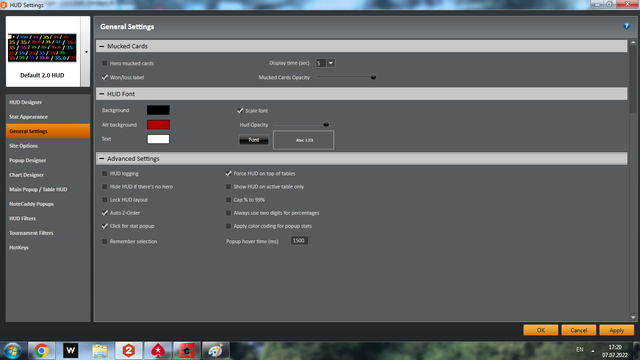Viewport: 640px width, 360px height.
Task: Click the Mucked Cards Opacity slider
Action: click(x=346, y=77)
